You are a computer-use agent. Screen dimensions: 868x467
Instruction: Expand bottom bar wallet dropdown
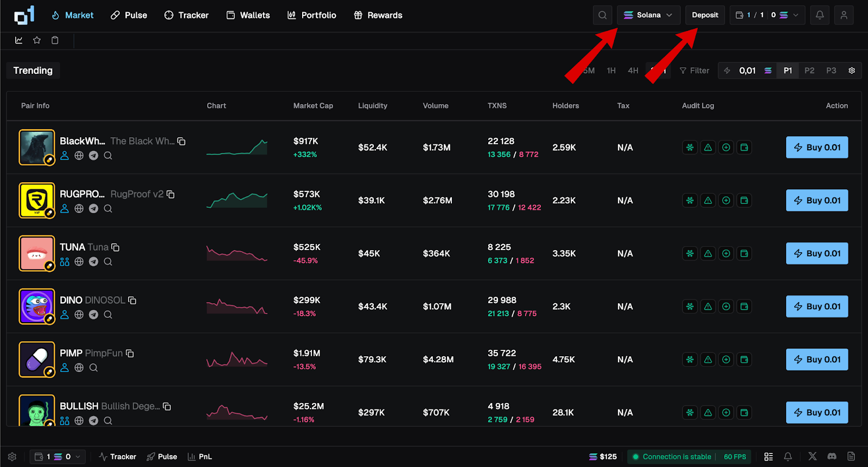point(58,457)
